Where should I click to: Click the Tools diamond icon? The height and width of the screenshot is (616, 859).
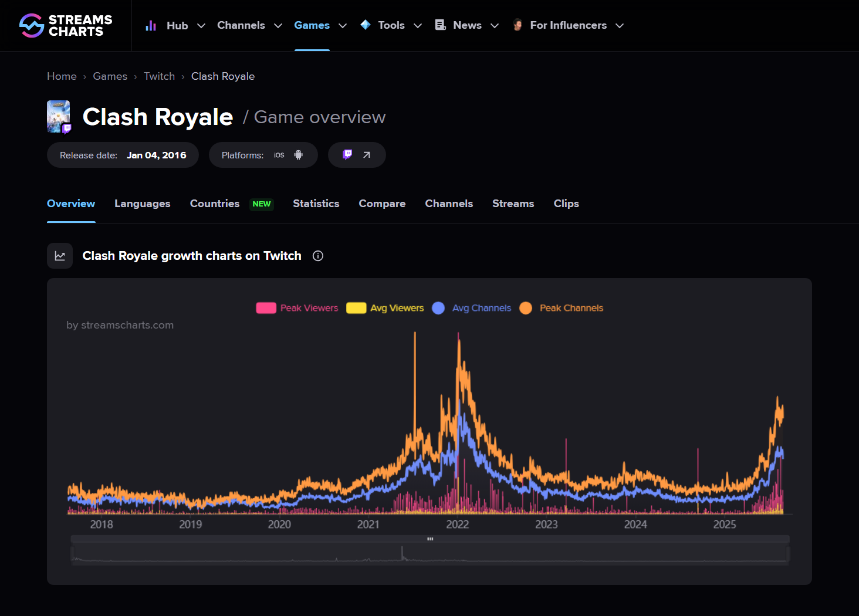point(366,25)
